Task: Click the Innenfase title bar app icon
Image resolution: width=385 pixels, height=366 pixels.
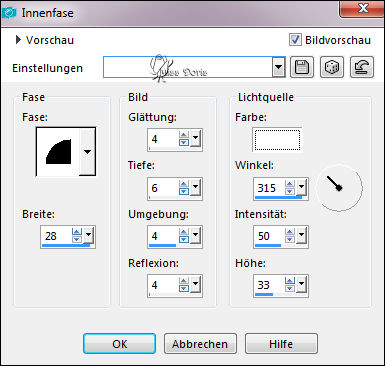Action: click(9, 13)
